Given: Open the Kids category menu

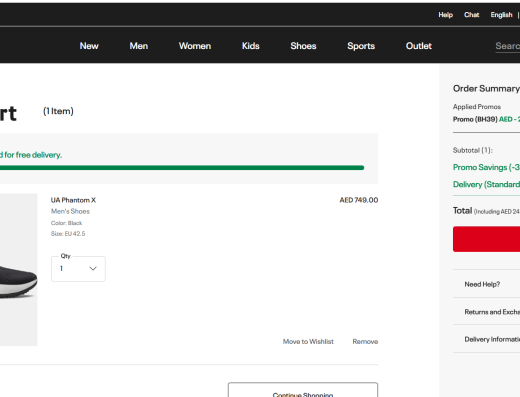Looking at the screenshot, I should [x=251, y=46].
